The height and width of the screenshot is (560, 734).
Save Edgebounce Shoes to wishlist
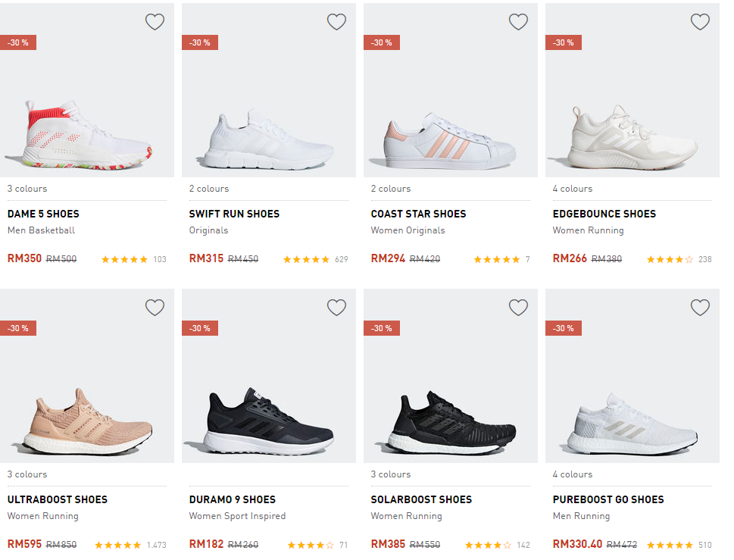click(700, 22)
